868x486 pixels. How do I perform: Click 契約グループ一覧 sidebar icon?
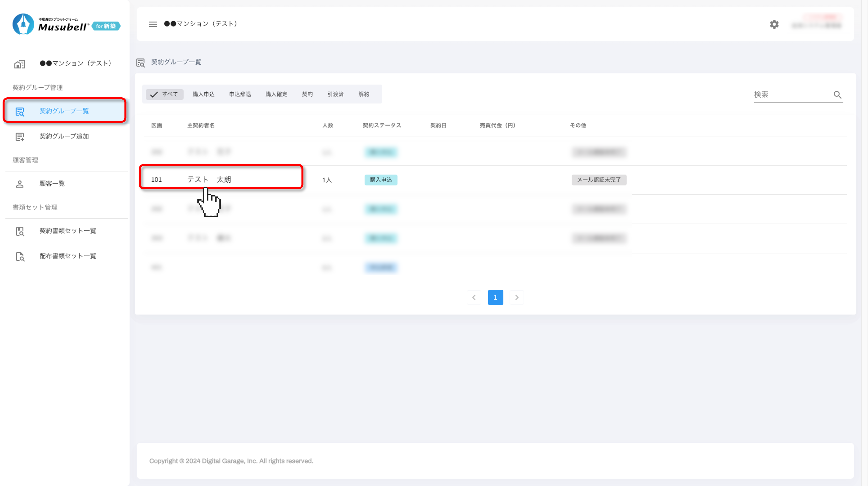tap(20, 112)
